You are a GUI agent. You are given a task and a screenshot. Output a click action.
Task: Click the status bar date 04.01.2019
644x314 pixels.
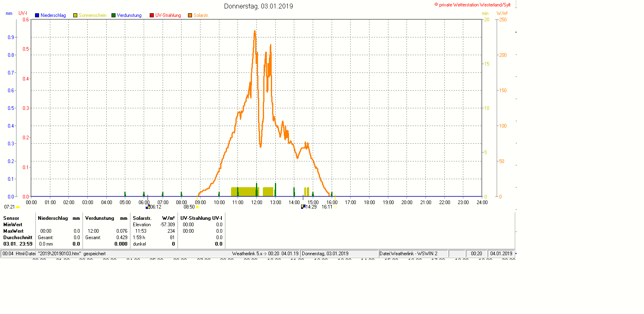coord(501,254)
